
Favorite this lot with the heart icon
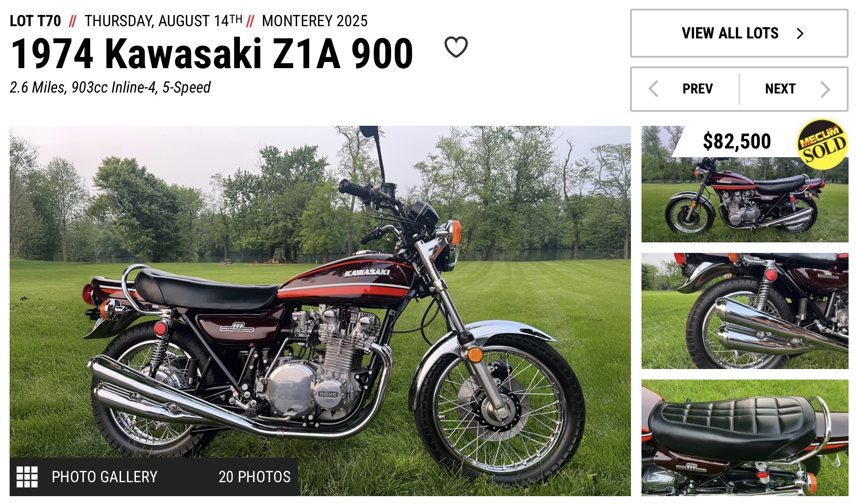click(x=456, y=47)
